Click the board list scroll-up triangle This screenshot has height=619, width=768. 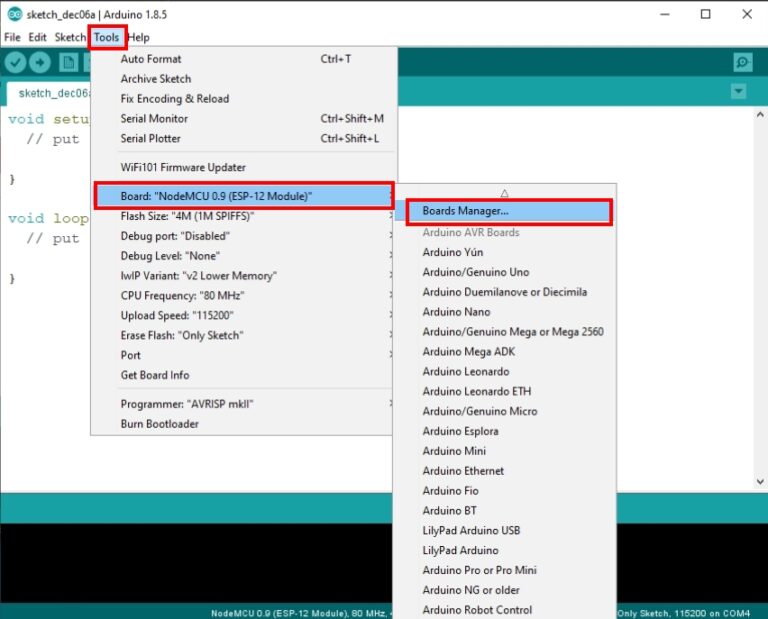point(504,193)
